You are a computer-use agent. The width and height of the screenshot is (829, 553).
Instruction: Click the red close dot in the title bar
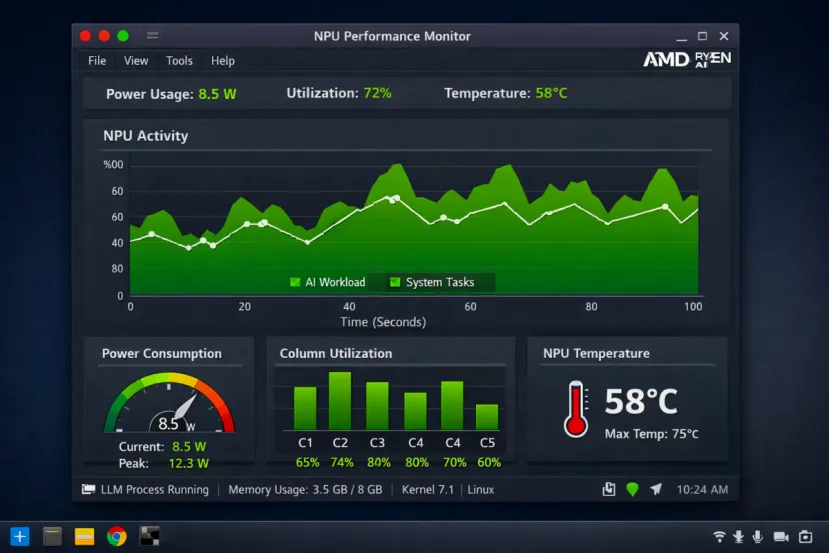click(86, 35)
